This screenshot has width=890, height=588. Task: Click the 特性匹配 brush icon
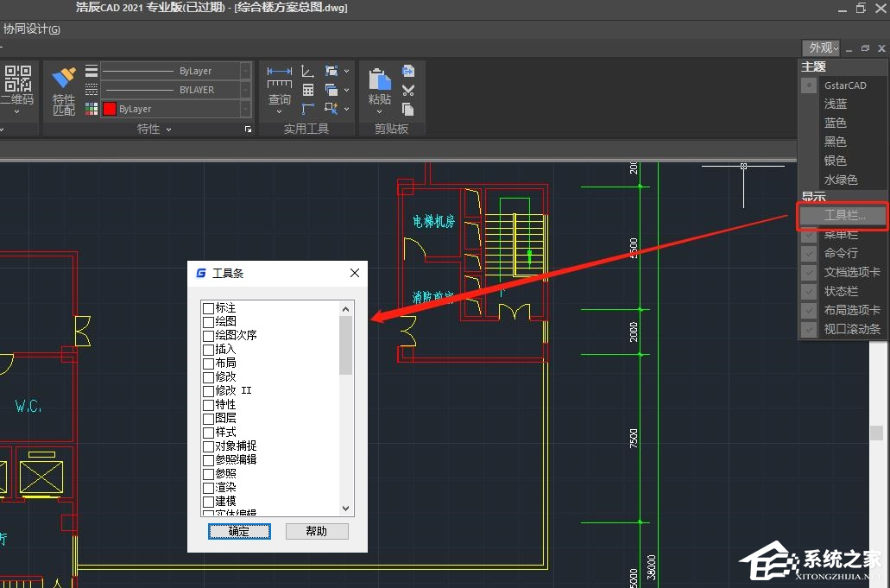(64, 78)
